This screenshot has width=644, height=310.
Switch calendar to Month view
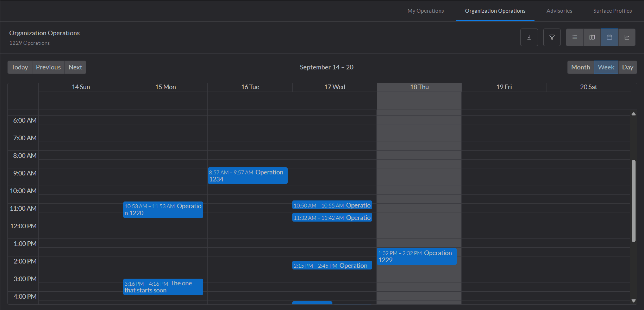click(x=580, y=67)
